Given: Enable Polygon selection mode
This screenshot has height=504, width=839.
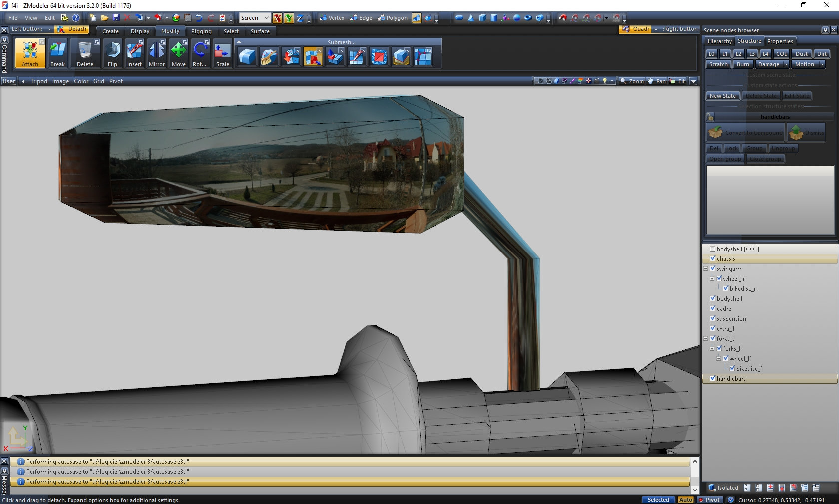Looking at the screenshot, I should point(393,18).
